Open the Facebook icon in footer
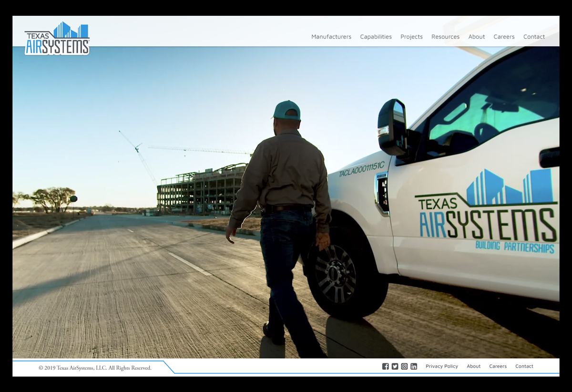The image size is (572, 392). (386, 366)
